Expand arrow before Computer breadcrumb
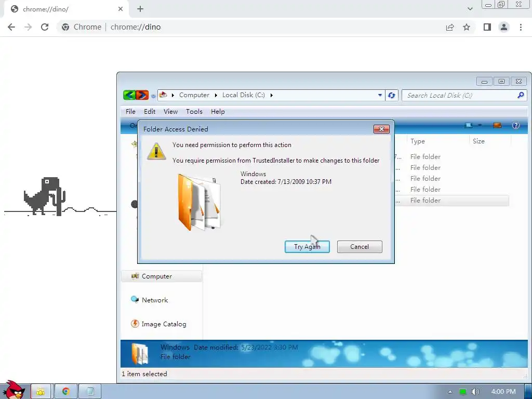This screenshot has height=399, width=532. 172,96
